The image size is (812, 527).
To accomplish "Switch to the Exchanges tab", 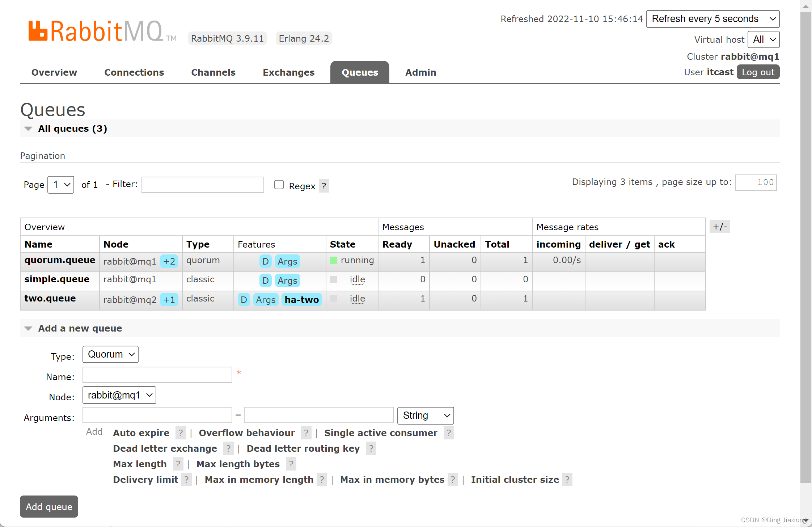I will [288, 72].
